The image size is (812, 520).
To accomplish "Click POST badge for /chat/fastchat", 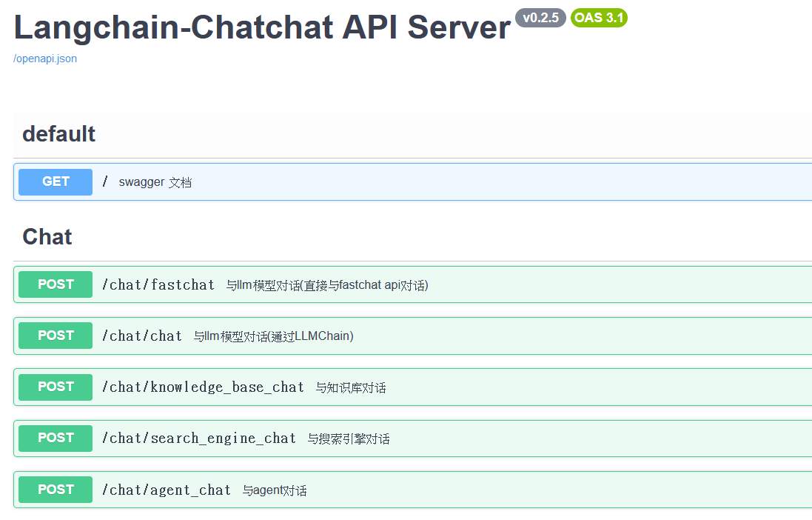I will (56, 284).
